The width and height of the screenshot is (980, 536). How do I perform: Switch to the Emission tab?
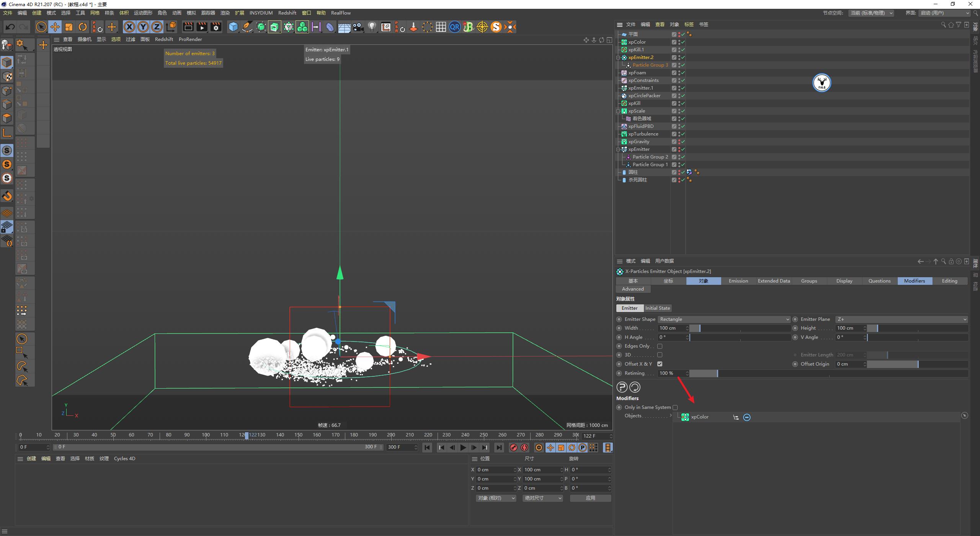coord(738,281)
